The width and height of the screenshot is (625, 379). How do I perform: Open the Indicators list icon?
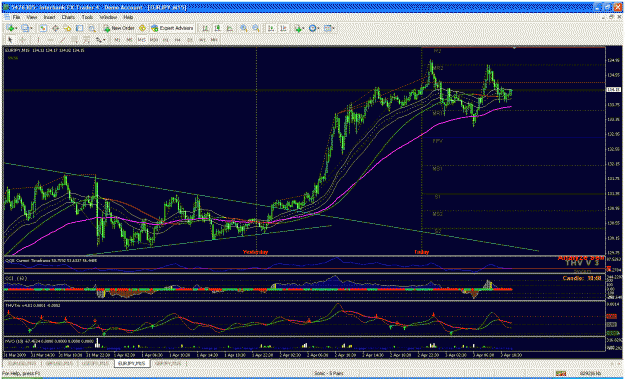coord(298,28)
